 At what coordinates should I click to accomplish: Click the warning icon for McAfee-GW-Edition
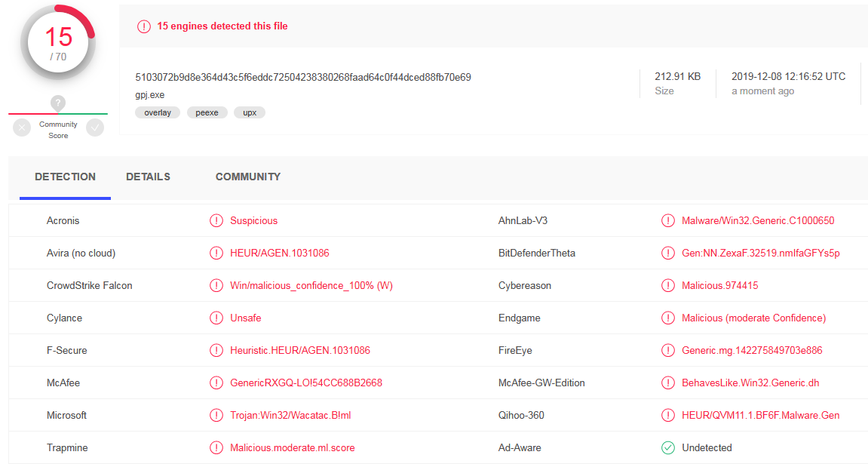tap(668, 383)
